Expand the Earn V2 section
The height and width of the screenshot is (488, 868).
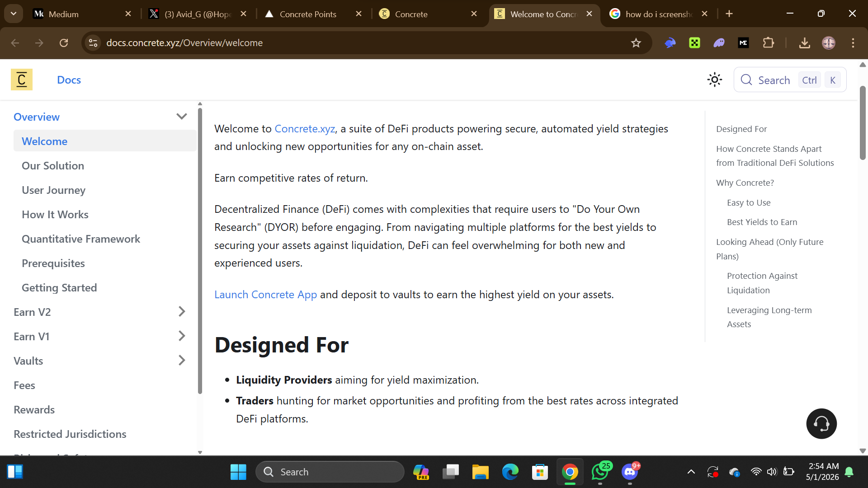pyautogui.click(x=182, y=312)
